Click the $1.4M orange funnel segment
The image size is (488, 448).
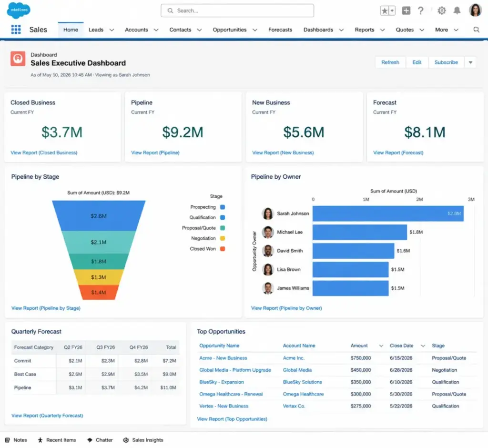tap(99, 292)
